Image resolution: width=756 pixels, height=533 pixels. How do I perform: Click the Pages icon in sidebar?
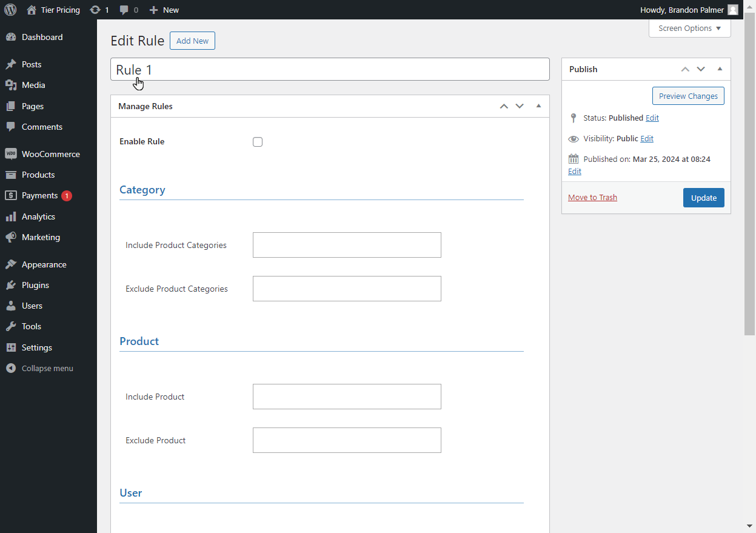(x=11, y=106)
